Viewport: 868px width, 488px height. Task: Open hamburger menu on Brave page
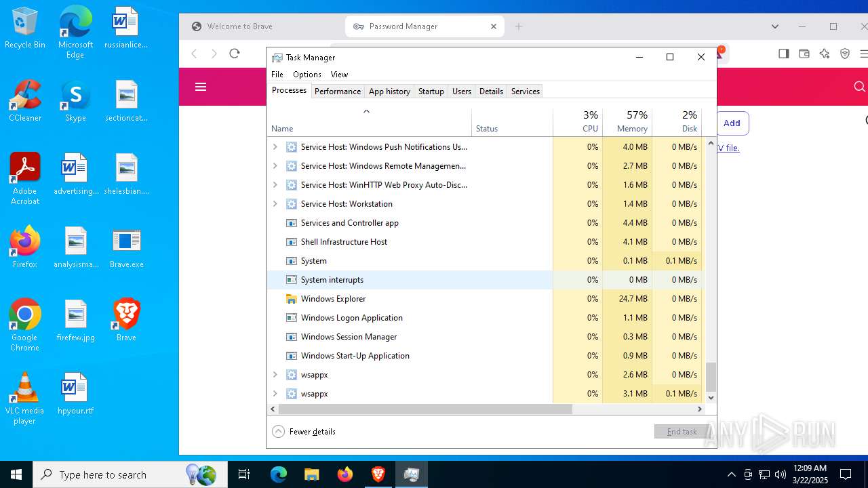(x=201, y=87)
